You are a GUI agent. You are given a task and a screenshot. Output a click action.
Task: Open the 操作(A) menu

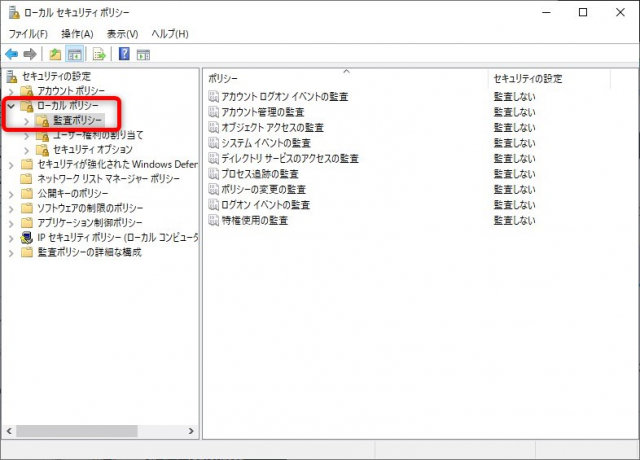(77, 34)
